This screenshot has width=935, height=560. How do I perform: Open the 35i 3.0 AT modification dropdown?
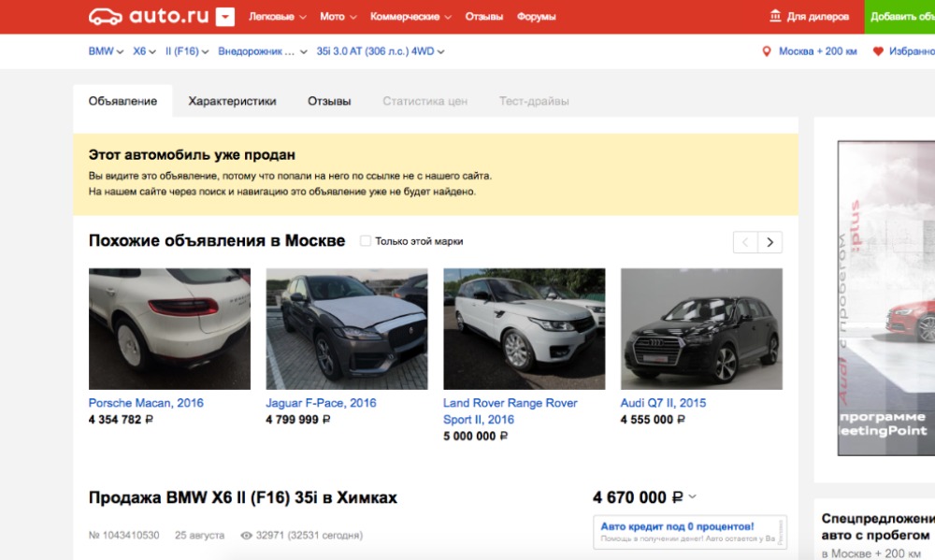tap(380, 51)
